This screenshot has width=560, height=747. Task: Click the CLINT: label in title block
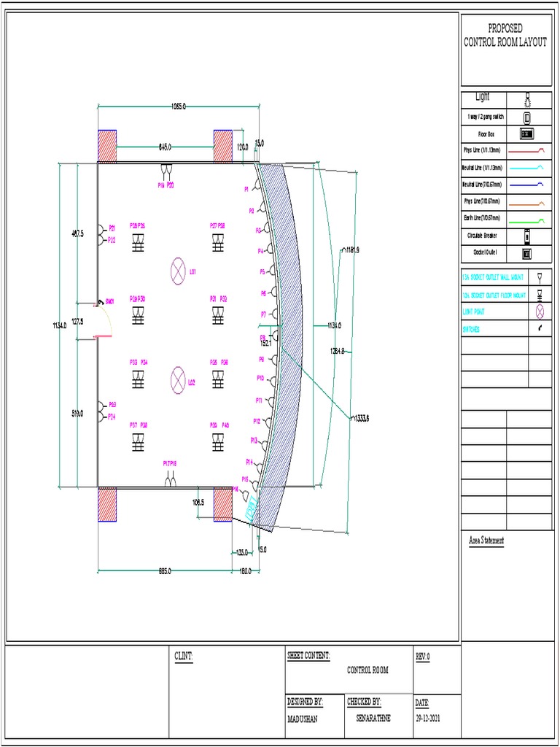[x=184, y=656]
